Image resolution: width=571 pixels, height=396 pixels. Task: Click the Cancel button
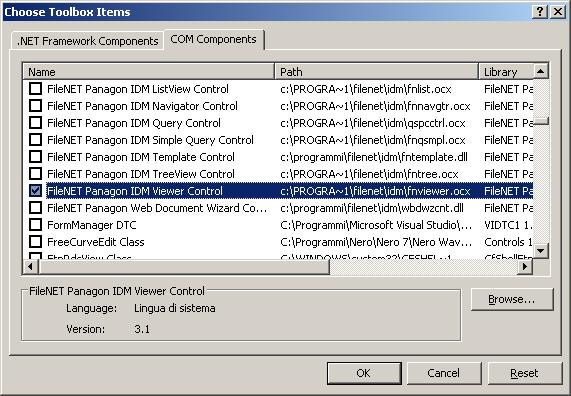coord(444,373)
